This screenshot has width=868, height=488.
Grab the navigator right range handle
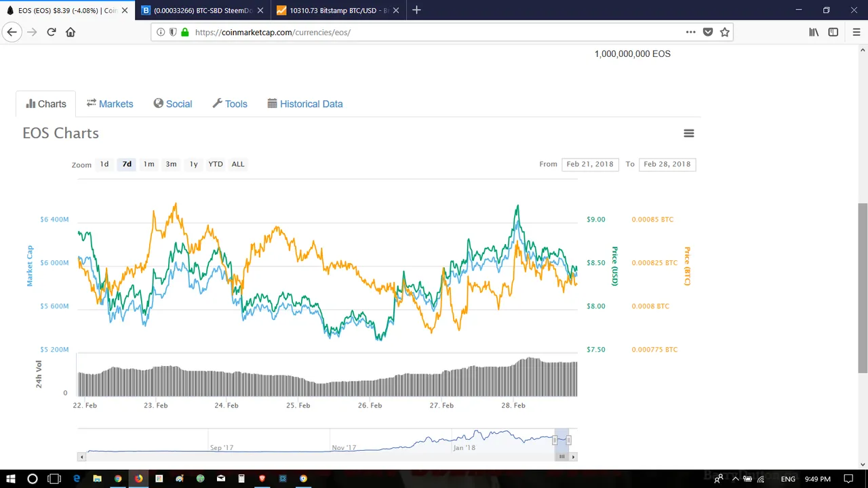click(x=569, y=440)
